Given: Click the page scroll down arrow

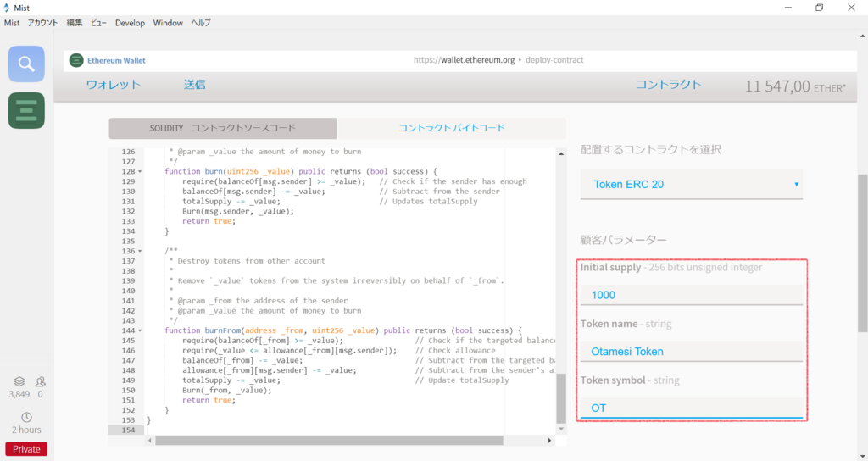Looking at the screenshot, I should [862, 457].
